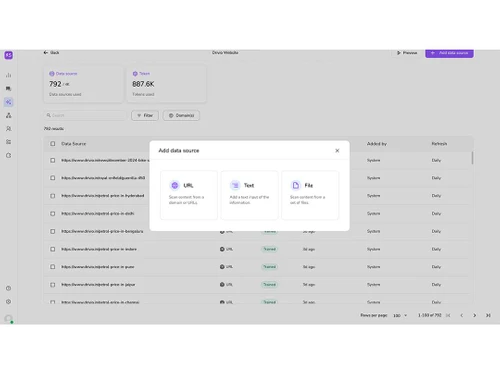This screenshot has width=500, height=375.
Task: Click the search magnifier icon
Action: point(49,115)
